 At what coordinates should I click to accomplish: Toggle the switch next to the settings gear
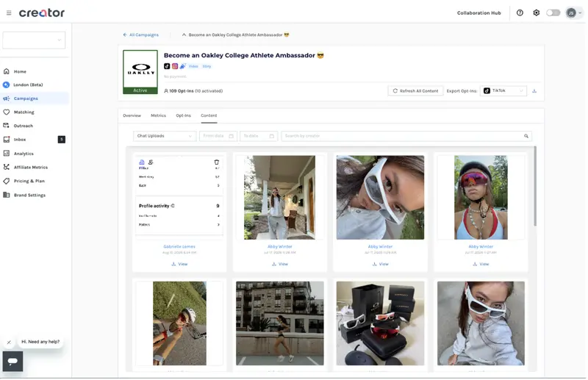coord(553,12)
